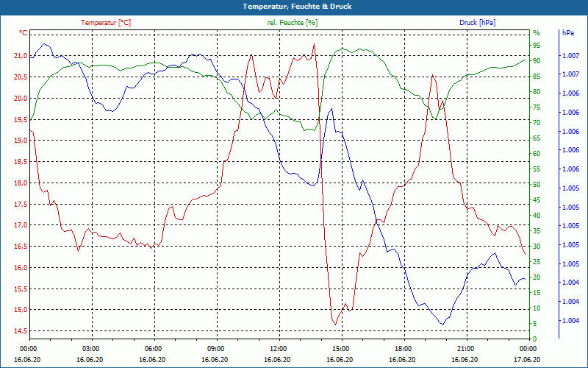Click green humidity axis value '40'
This screenshot has height=368, width=588.
click(x=537, y=216)
